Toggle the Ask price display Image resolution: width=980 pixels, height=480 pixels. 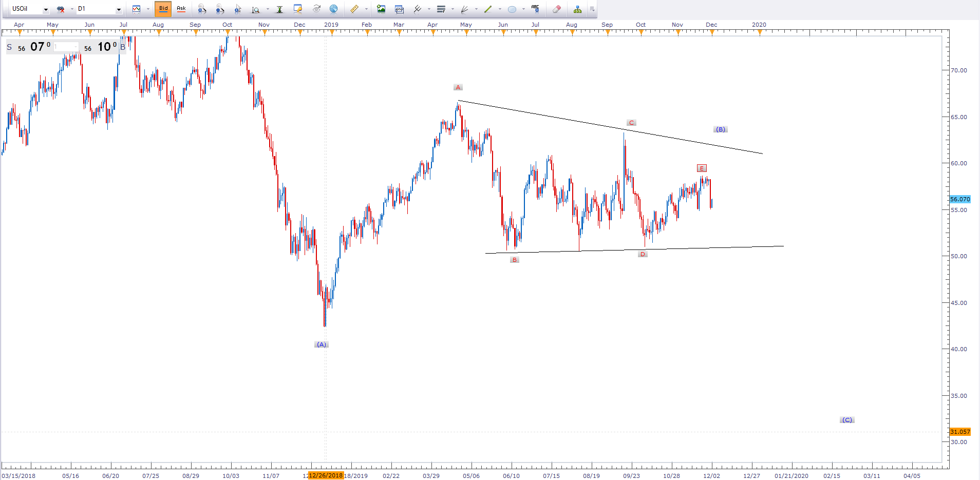point(181,9)
